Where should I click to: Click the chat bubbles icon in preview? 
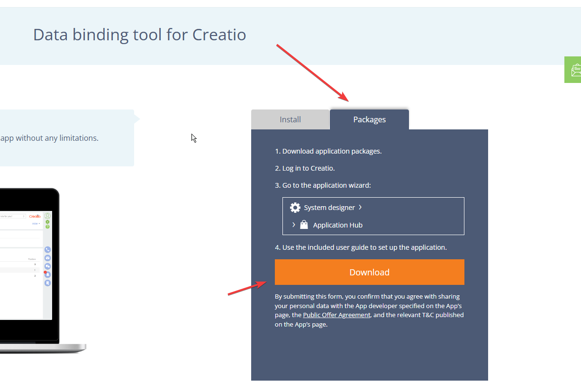coord(47,266)
